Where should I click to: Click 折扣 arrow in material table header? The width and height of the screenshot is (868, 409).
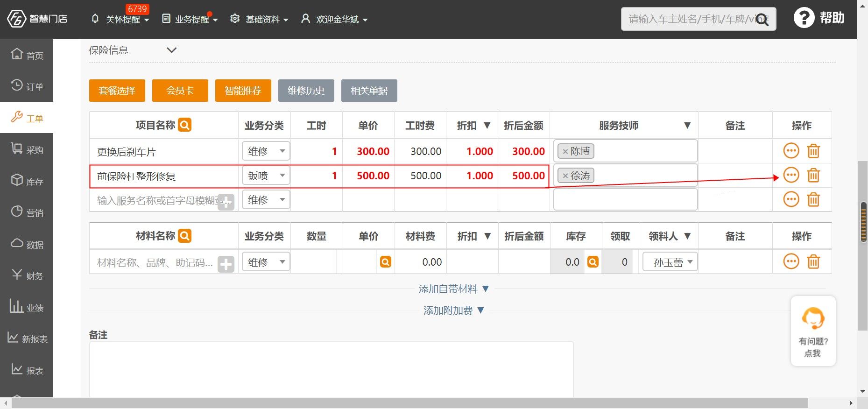click(487, 236)
